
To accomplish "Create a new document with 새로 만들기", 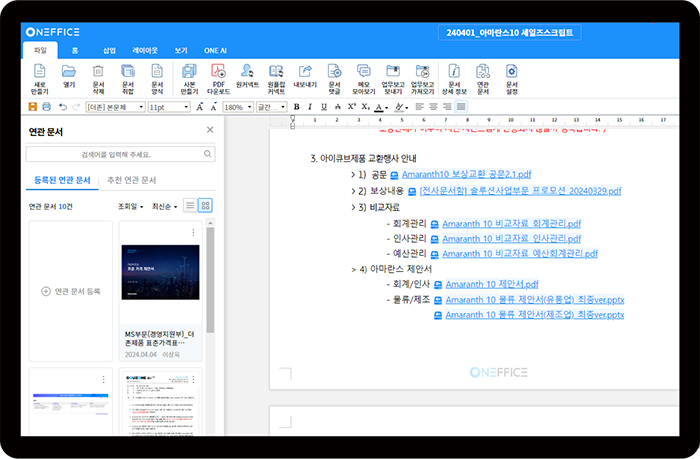I will click(39, 79).
